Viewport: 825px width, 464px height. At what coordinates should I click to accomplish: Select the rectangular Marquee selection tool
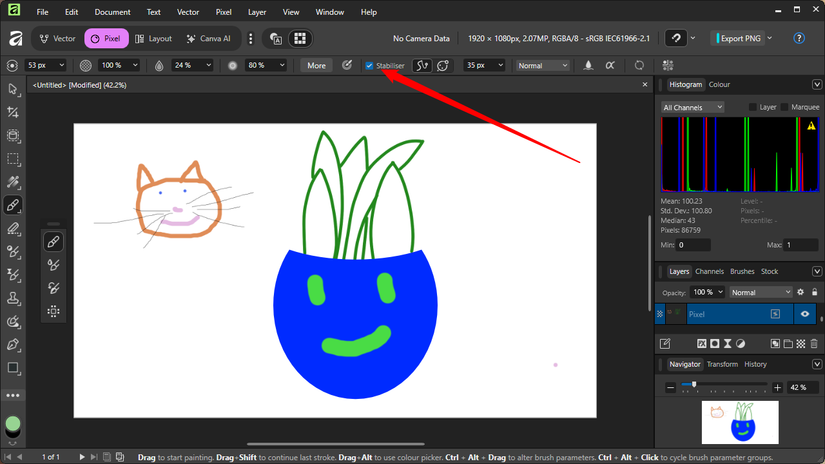(13, 159)
